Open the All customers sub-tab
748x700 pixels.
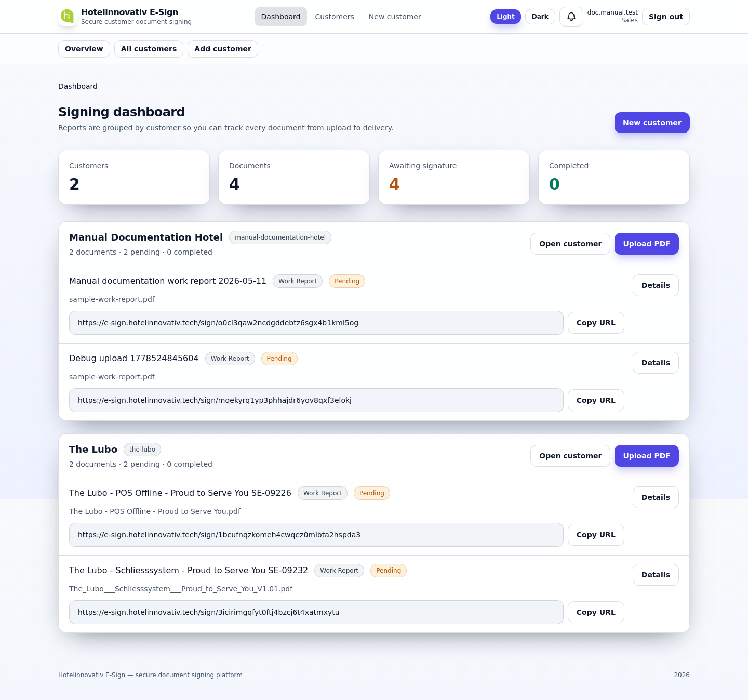(149, 49)
